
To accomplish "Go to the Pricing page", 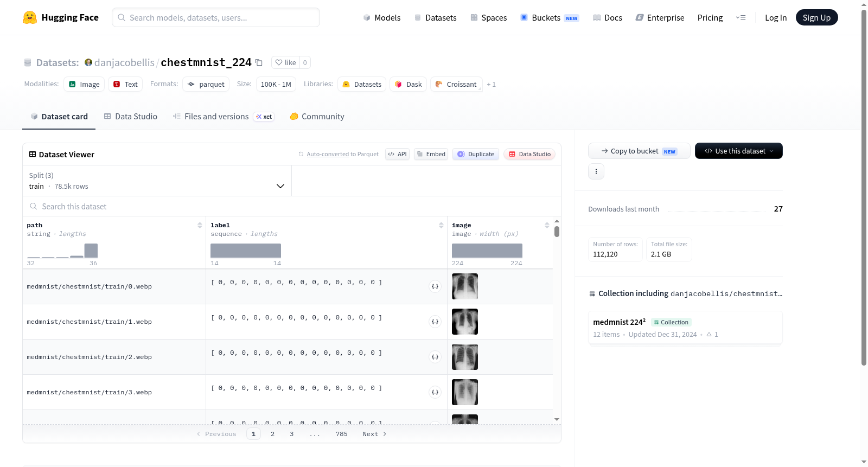I will coord(710,17).
